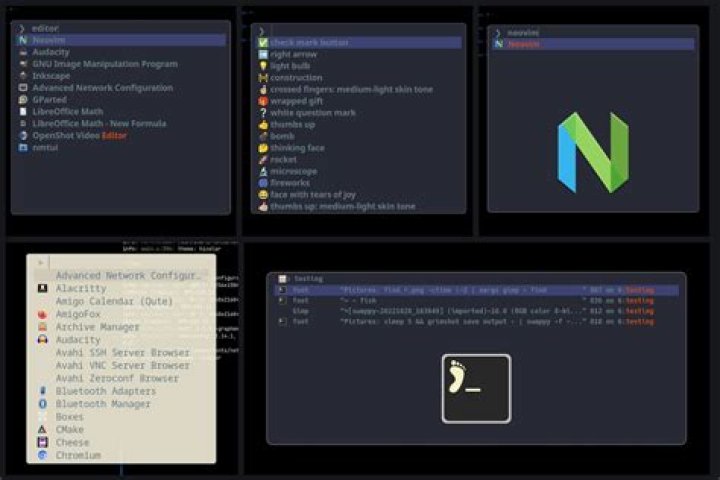Insert the plain thumbs up emoji
This screenshot has height=480, width=720.
(x=359, y=124)
